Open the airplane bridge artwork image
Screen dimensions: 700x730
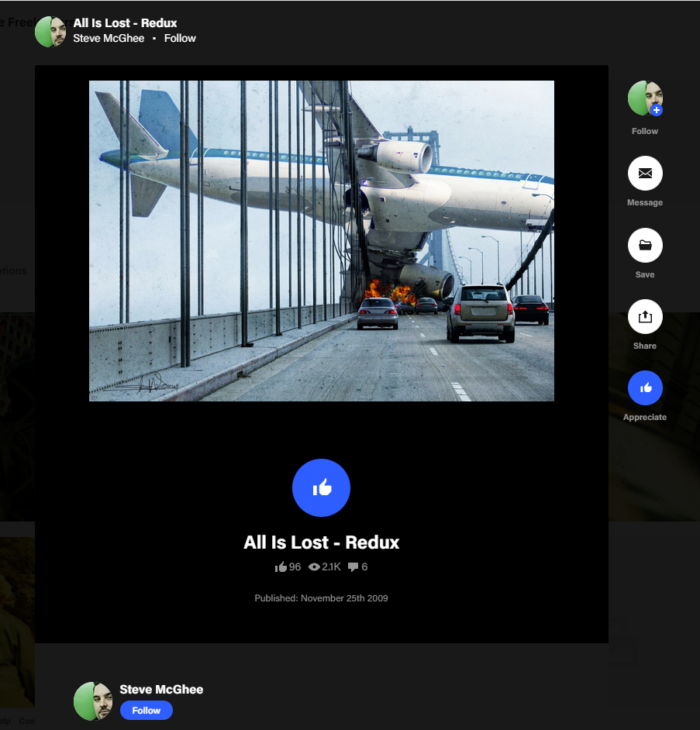tap(321, 240)
